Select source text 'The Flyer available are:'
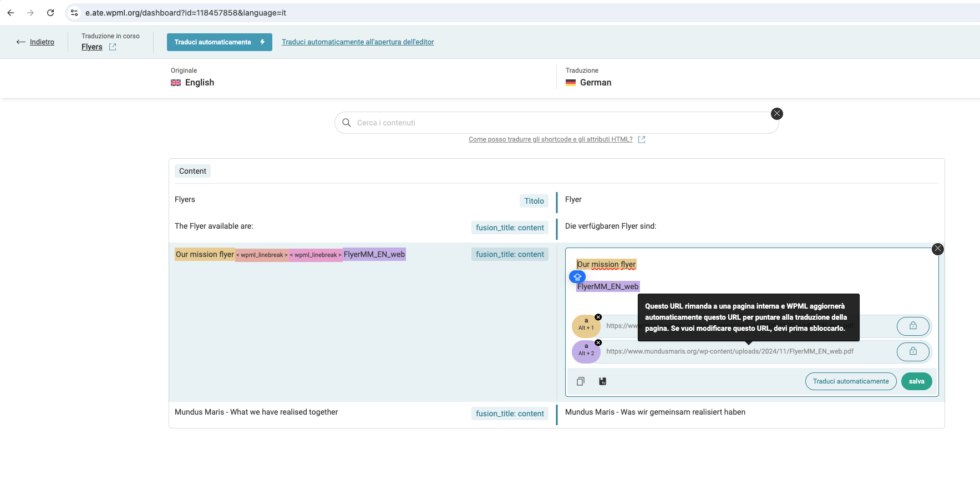Screen dimensions: 980x484 [214, 226]
